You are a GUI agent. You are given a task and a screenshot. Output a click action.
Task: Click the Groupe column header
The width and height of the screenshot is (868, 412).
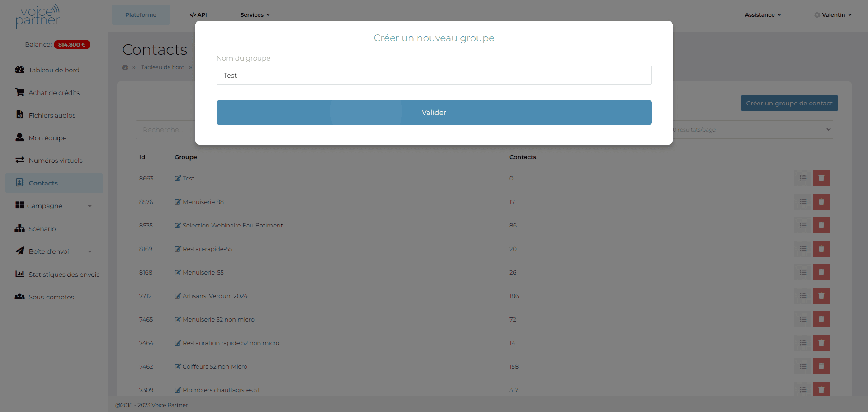tap(186, 157)
